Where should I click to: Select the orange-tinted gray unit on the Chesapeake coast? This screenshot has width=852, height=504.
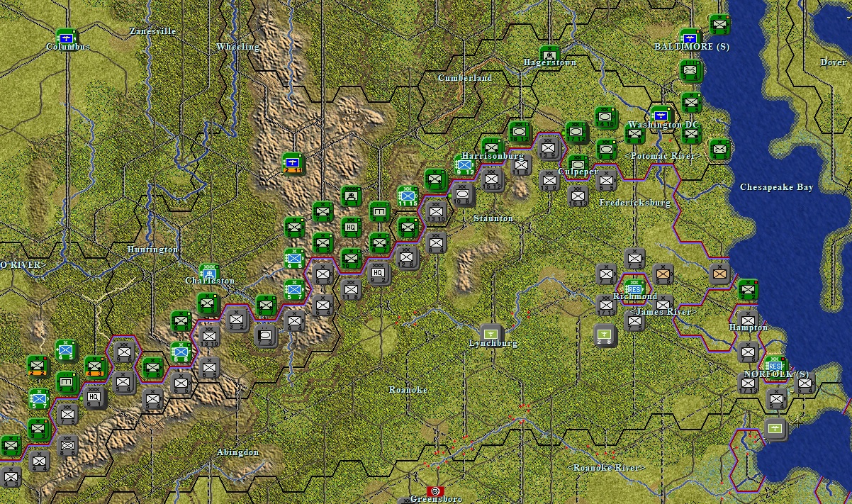click(719, 273)
